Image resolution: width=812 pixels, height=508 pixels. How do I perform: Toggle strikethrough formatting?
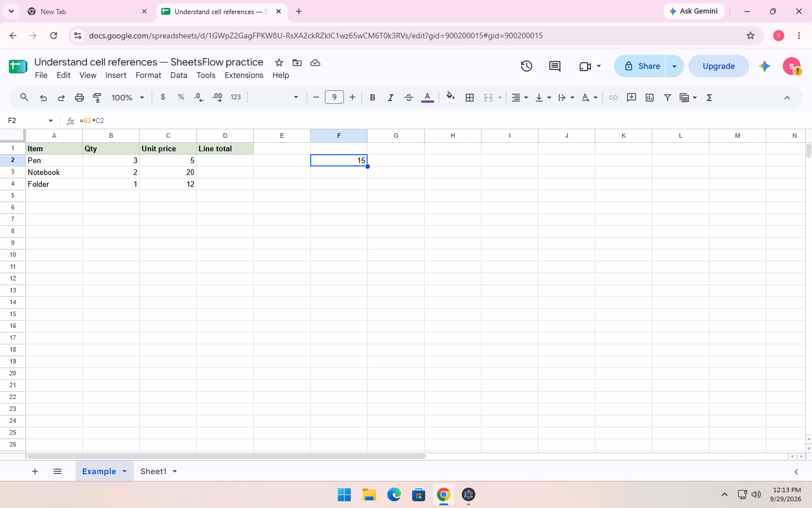409,98
